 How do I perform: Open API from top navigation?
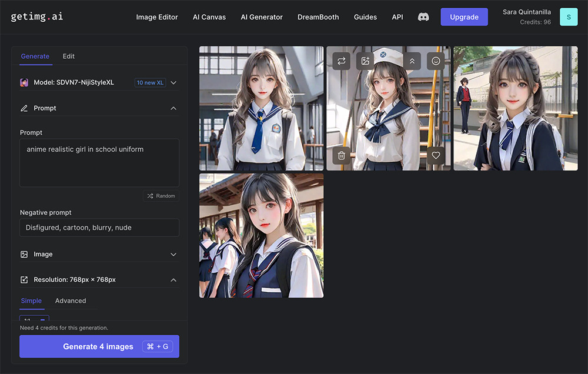[397, 17]
